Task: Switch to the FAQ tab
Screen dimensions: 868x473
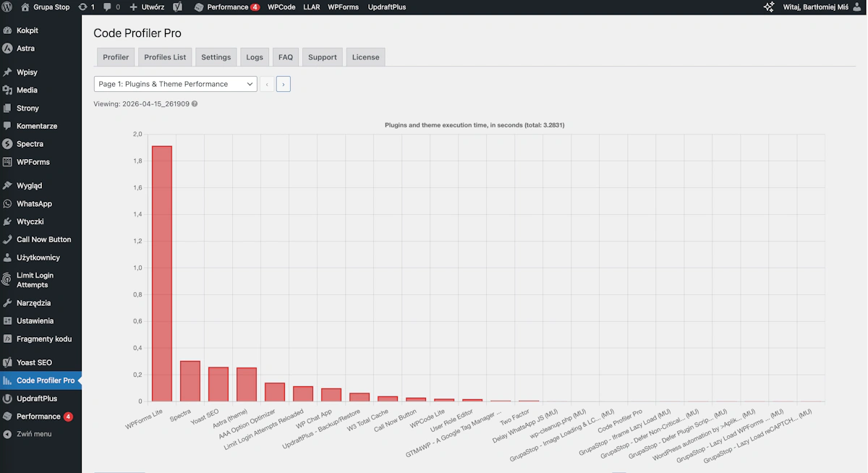Action: (286, 57)
